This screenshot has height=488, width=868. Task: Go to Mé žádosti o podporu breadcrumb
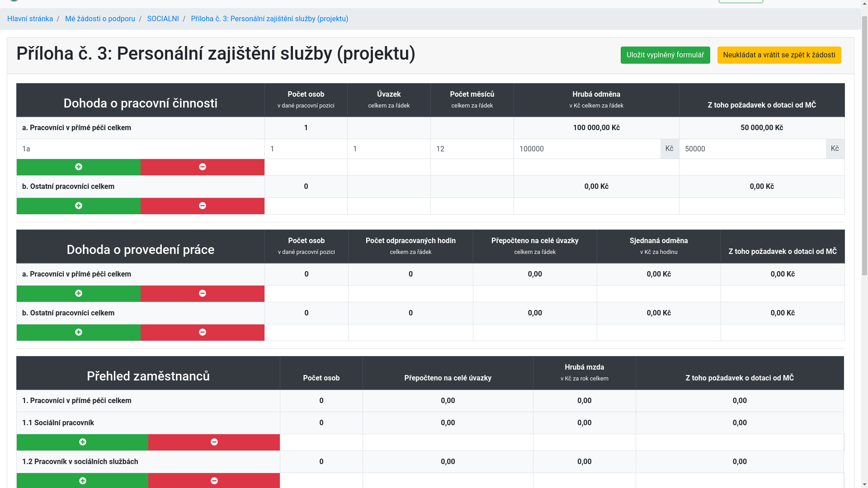[x=100, y=19]
